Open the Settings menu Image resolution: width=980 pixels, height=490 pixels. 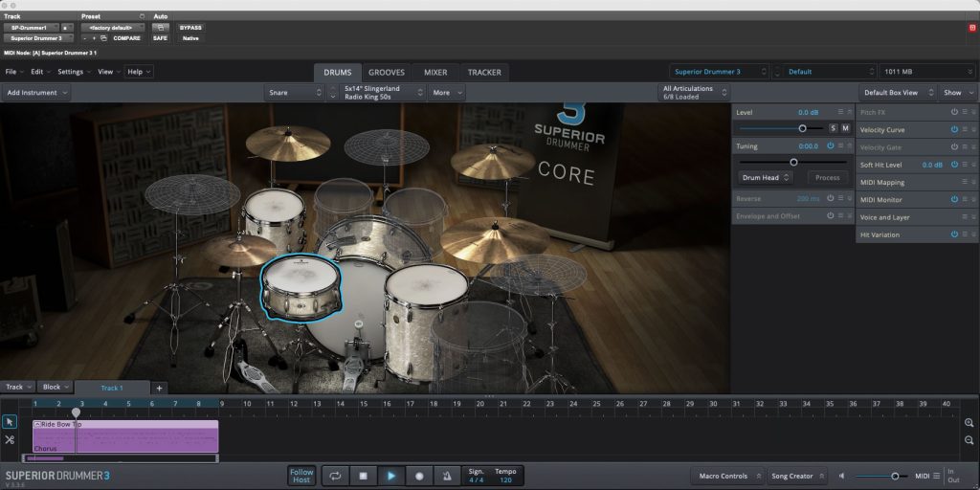pos(73,72)
